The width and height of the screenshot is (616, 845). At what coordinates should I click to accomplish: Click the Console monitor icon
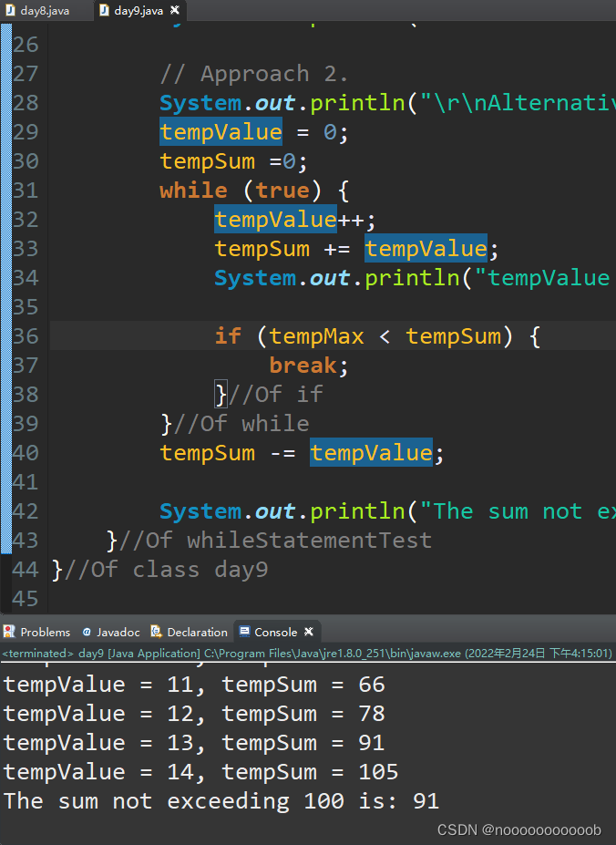click(244, 631)
